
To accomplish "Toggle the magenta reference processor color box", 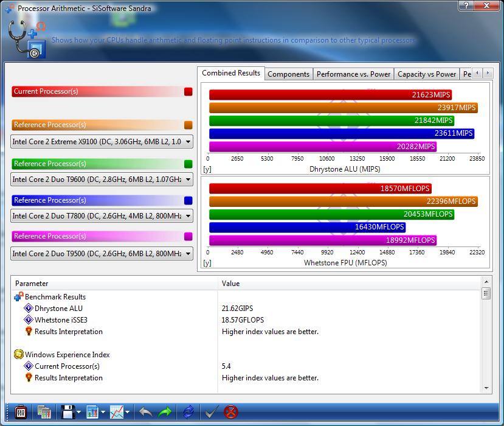I will coord(188,236).
